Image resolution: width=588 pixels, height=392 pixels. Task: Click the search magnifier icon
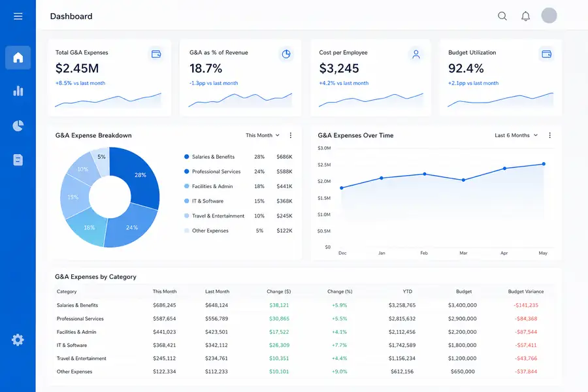(502, 16)
